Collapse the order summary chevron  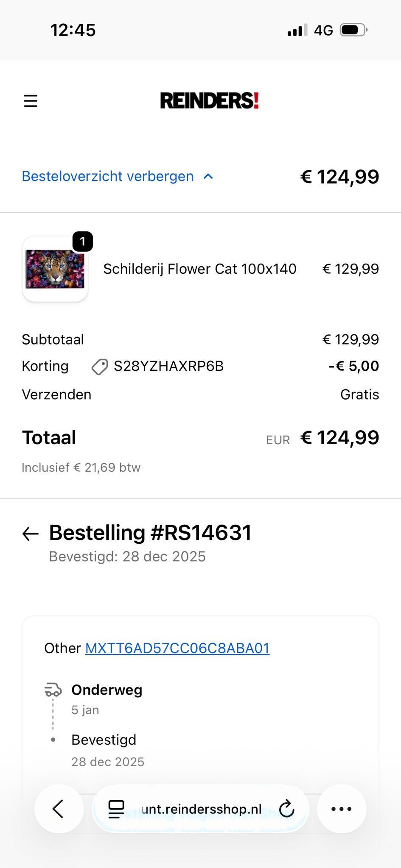(208, 176)
